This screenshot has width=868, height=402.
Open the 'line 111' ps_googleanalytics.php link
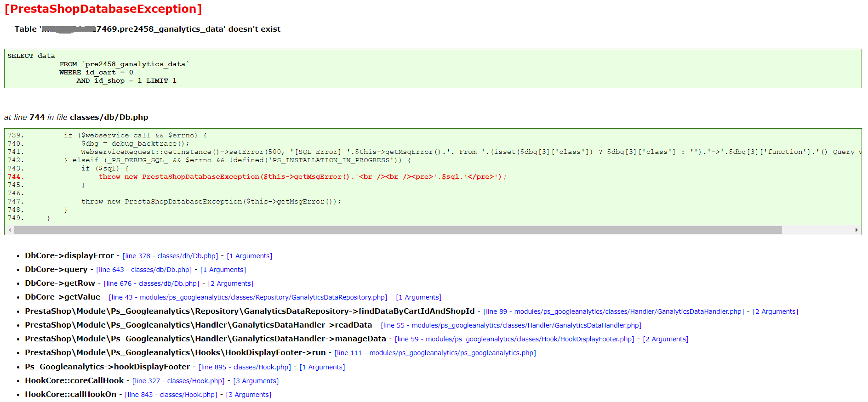(x=435, y=353)
